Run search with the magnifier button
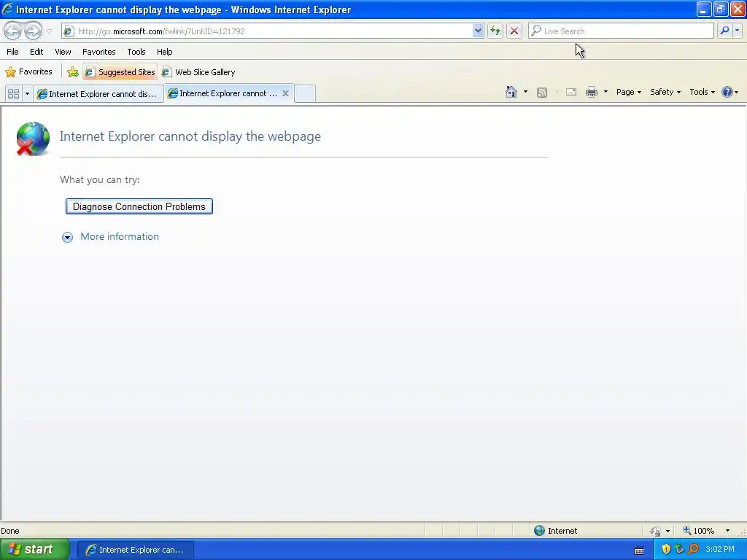The width and height of the screenshot is (747, 560). (x=724, y=31)
